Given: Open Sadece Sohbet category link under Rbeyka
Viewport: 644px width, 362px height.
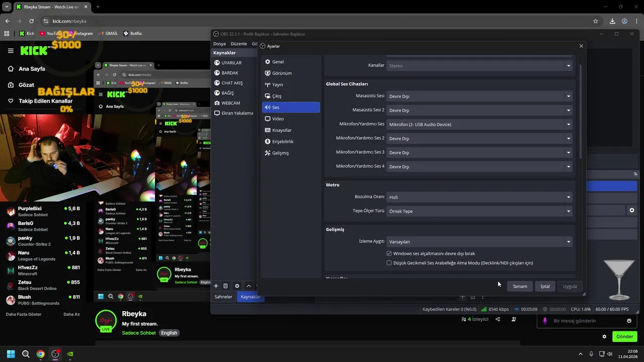Looking at the screenshot, I should click(x=139, y=333).
